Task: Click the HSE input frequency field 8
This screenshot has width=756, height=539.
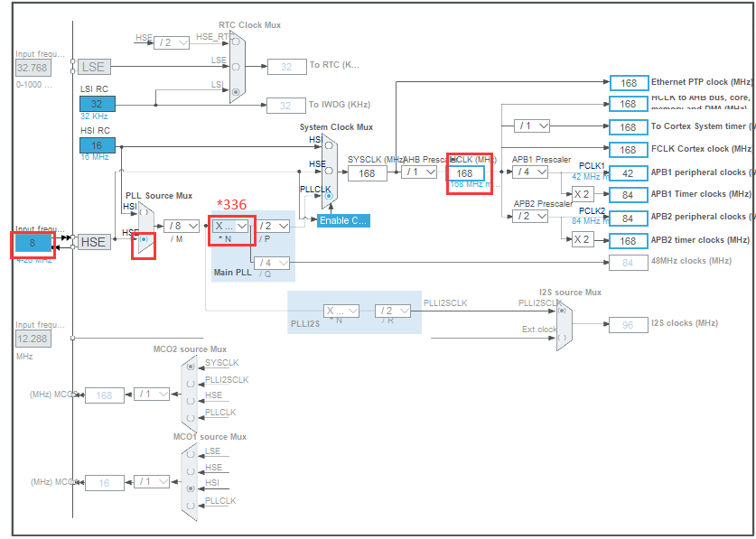Action: pyautogui.click(x=33, y=243)
